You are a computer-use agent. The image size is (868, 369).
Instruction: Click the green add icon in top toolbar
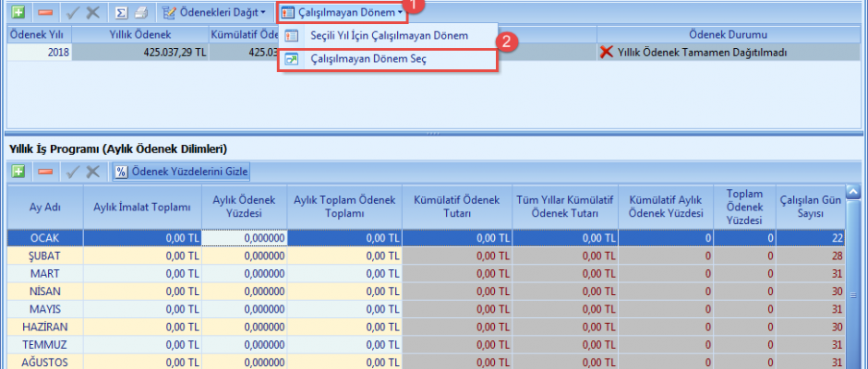click(18, 13)
